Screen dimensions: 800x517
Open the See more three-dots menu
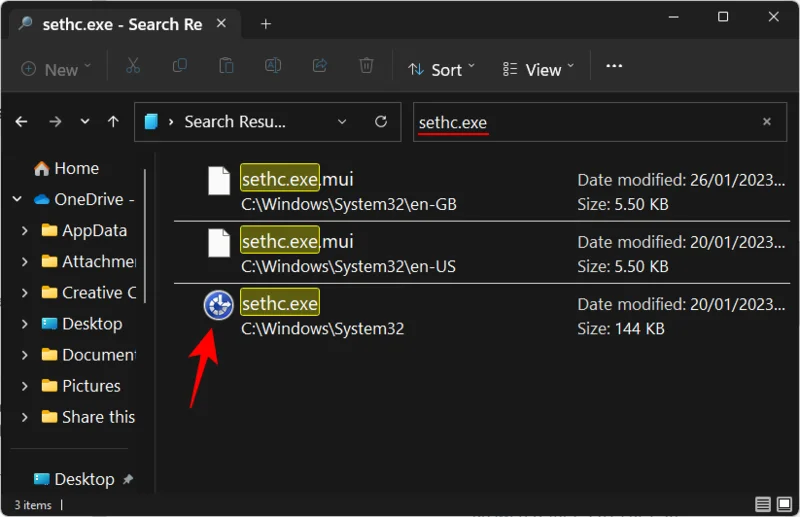coord(614,66)
